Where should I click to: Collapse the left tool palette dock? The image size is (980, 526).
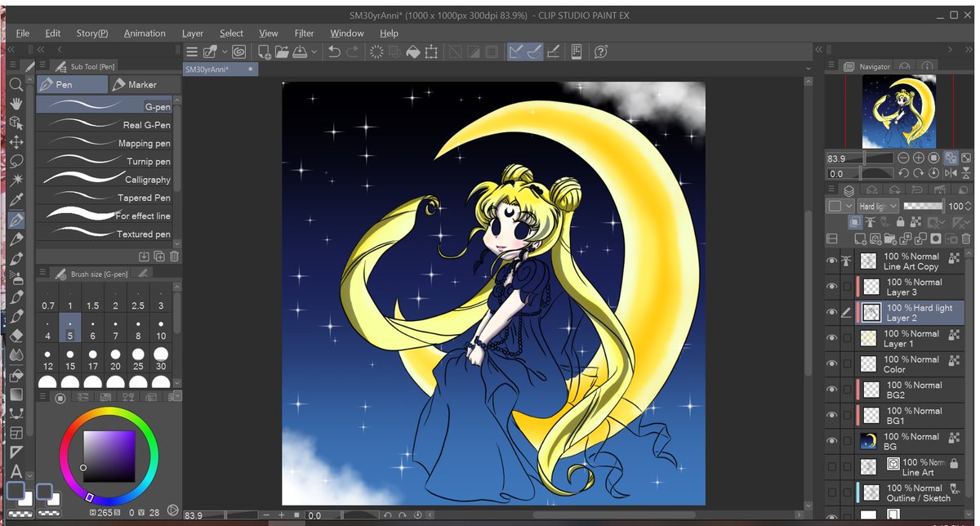tap(13, 51)
